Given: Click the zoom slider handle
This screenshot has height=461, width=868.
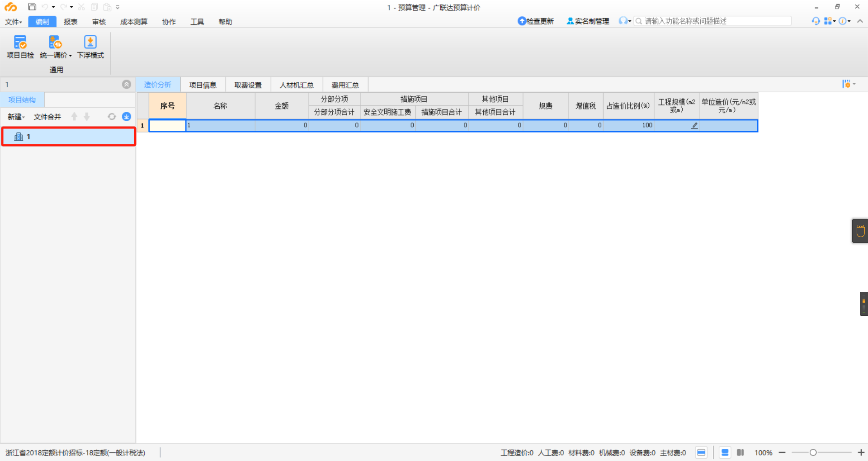Looking at the screenshot, I should [813, 452].
